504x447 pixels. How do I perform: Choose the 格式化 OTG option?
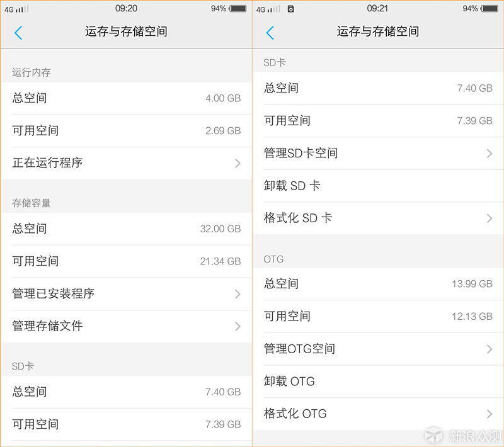tap(378, 414)
